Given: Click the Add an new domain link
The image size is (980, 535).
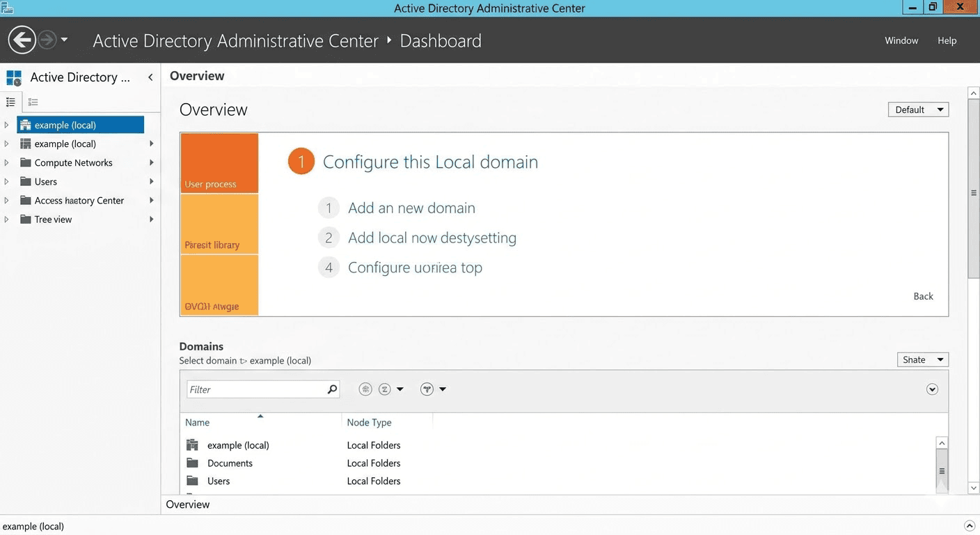Looking at the screenshot, I should pyautogui.click(x=411, y=208).
